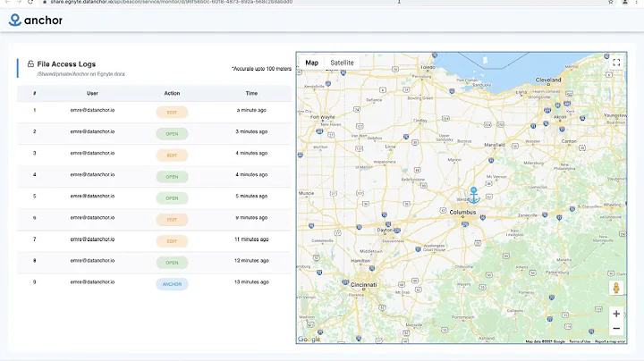The image size is (644, 361).
Task: Bookmark the page with the star icon
Action: coord(611,2)
